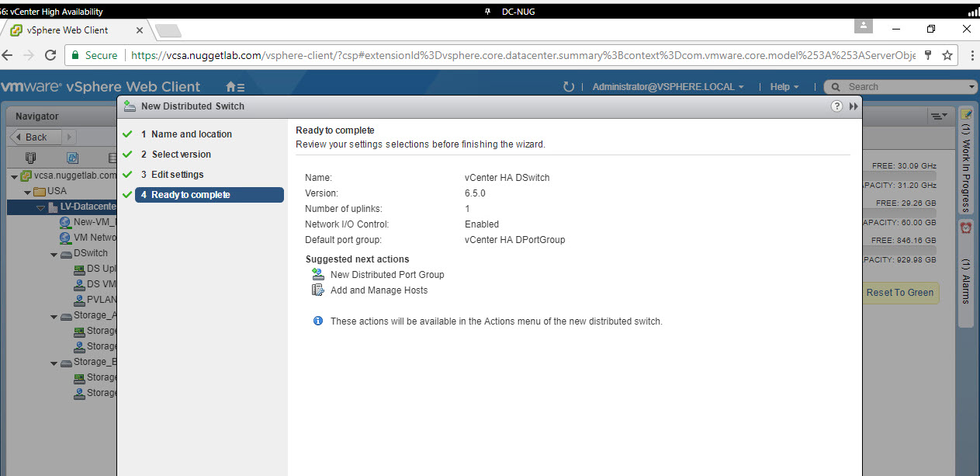Click in the vSphere Search field

tap(904, 87)
